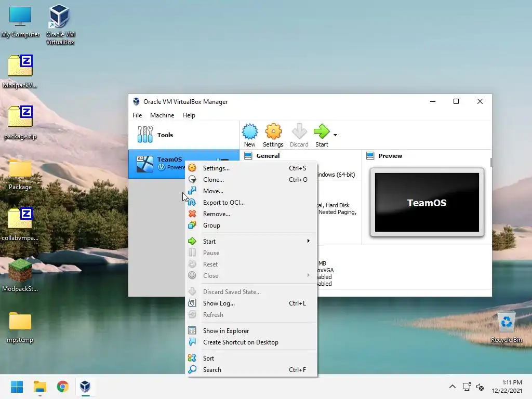
Task: Select Sort in the context menu
Action: (x=251, y=358)
